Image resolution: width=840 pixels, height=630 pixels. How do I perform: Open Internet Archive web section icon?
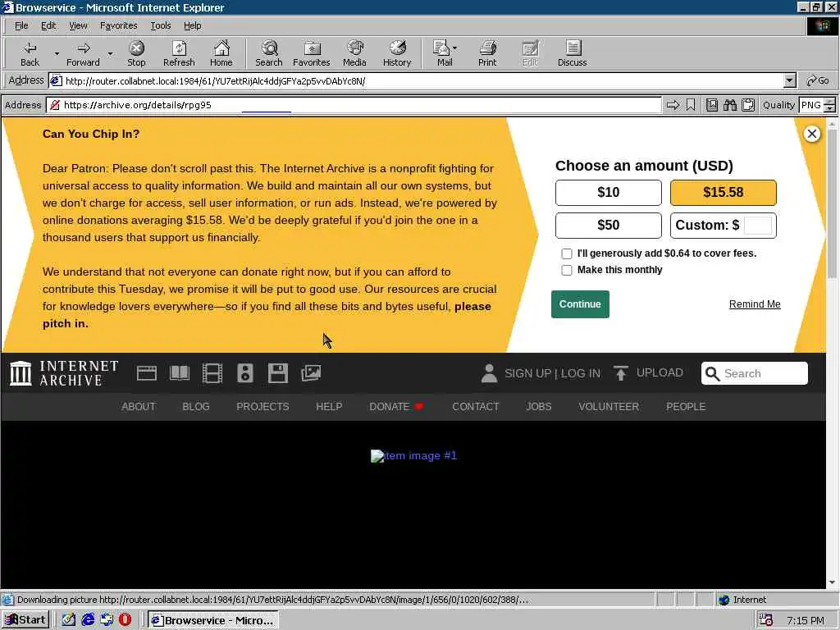[147, 373]
